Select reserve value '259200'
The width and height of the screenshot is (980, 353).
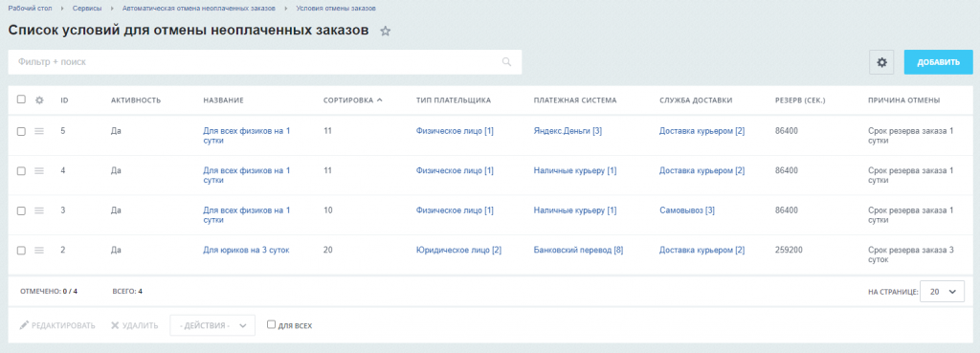point(789,250)
